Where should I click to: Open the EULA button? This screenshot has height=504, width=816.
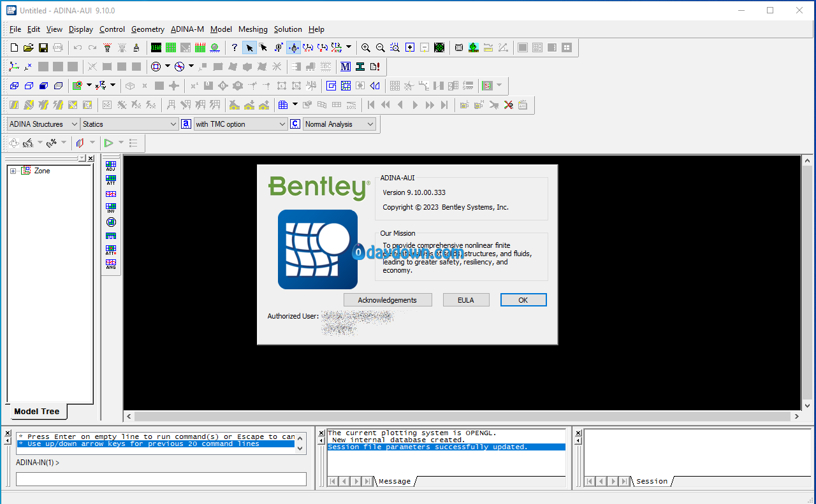pos(466,300)
